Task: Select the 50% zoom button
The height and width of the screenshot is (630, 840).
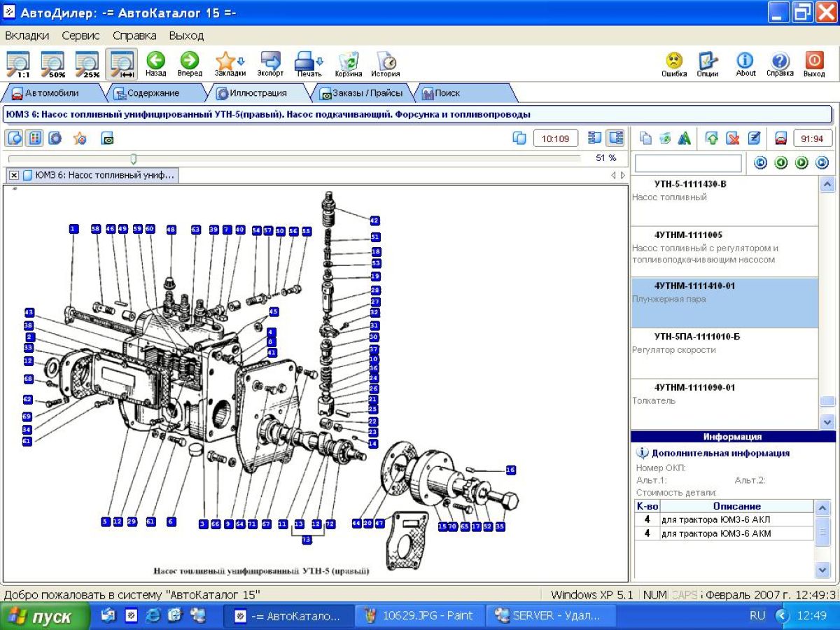Action: pyautogui.click(x=53, y=64)
